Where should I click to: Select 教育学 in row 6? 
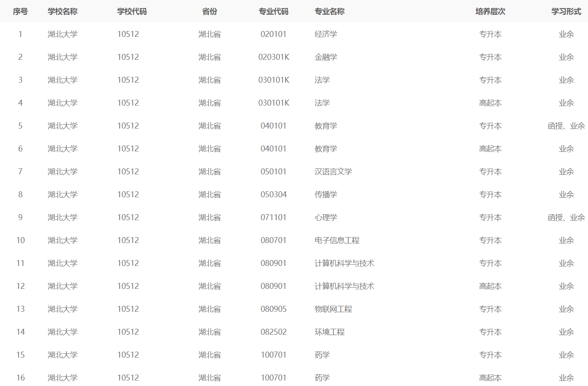[326, 149]
